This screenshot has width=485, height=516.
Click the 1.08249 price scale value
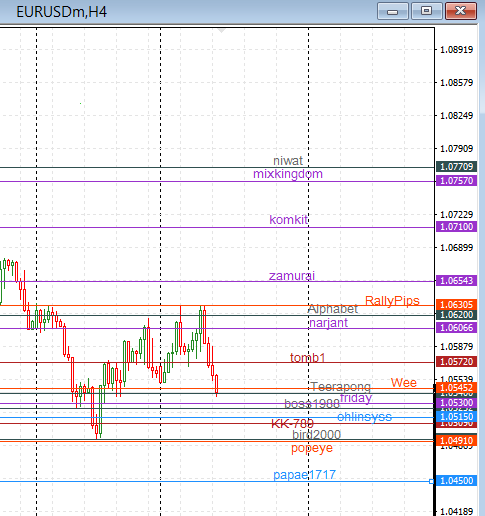(x=456, y=116)
